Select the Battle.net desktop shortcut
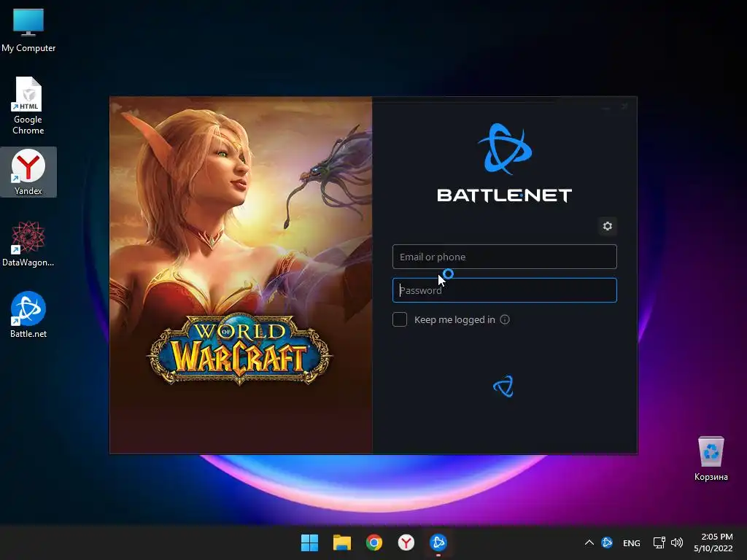This screenshot has width=747, height=560. (x=28, y=314)
